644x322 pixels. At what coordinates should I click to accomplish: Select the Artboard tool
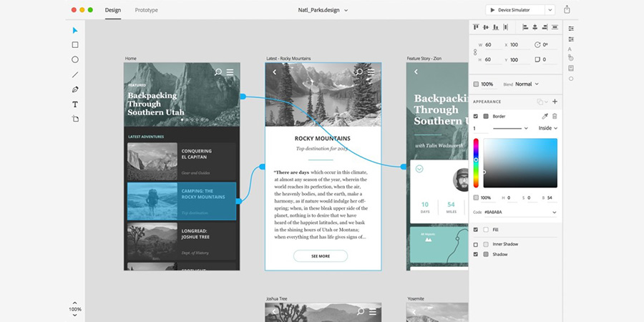click(75, 119)
